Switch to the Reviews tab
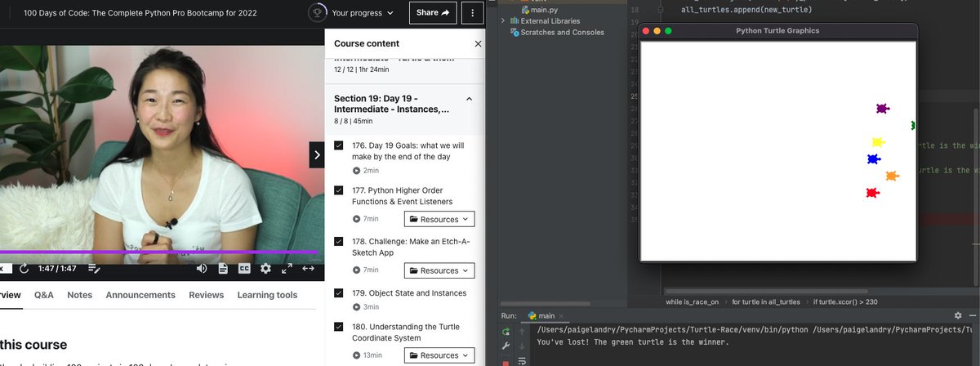 point(206,295)
